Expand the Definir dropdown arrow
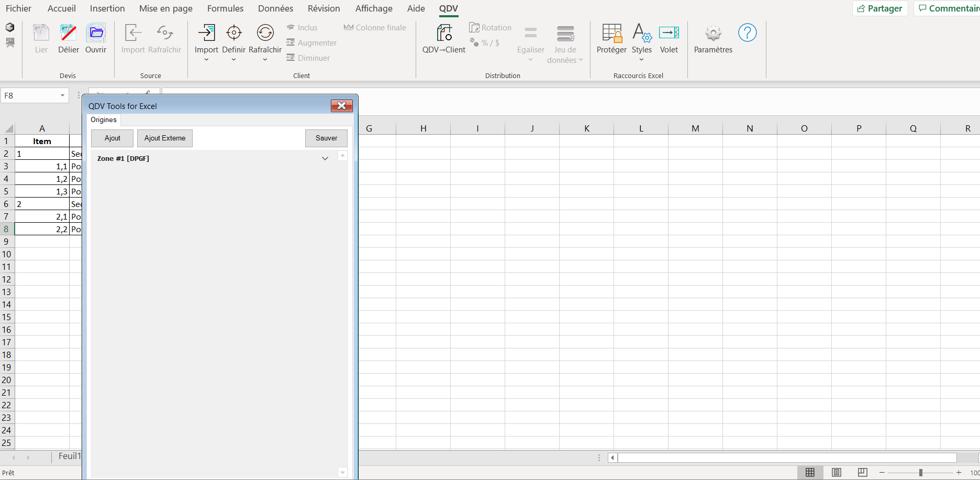This screenshot has height=480, width=980. (234, 60)
